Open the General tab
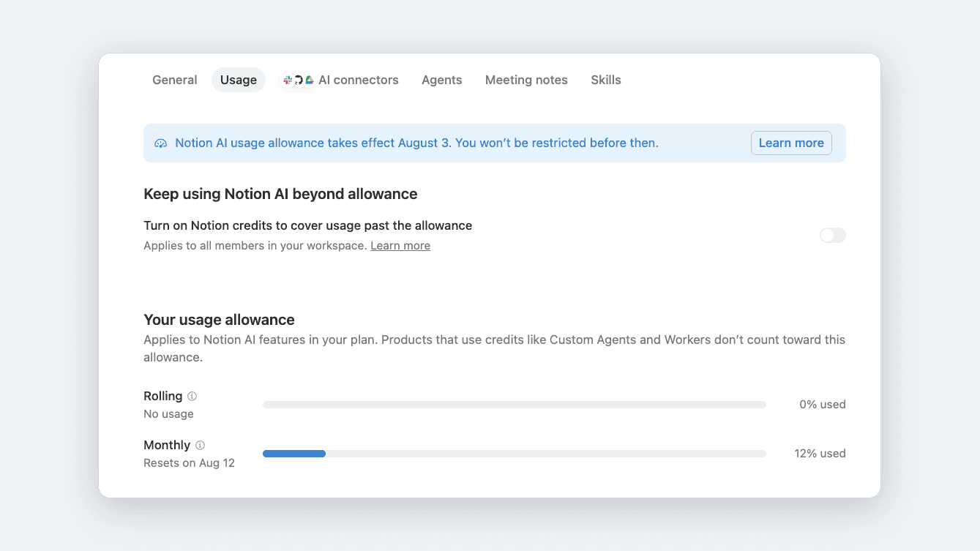980x551 pixels. 174,80
